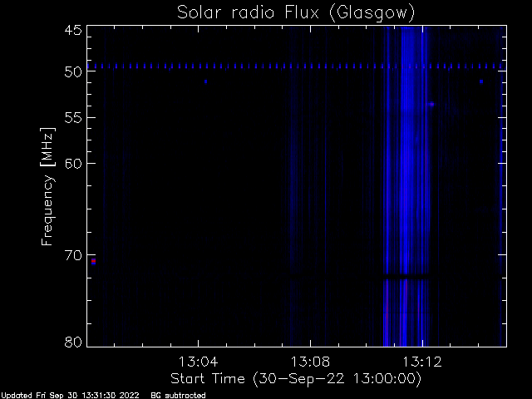
Task: Click the 45 frequency tick label
Action: (73, 30)
